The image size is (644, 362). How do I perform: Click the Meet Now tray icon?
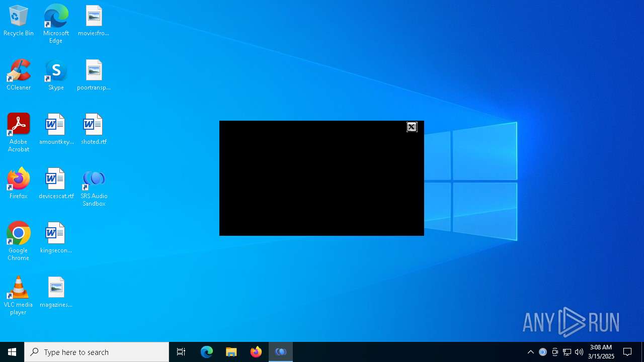coord(555,352)
